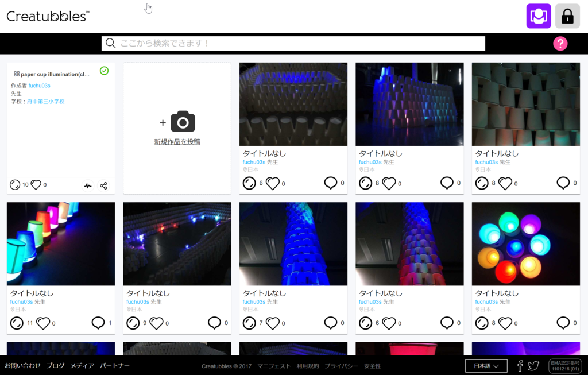Click bubble icon on the 11-bubble card
Viewport: 588px width, 375px height.
click(17, 323)
